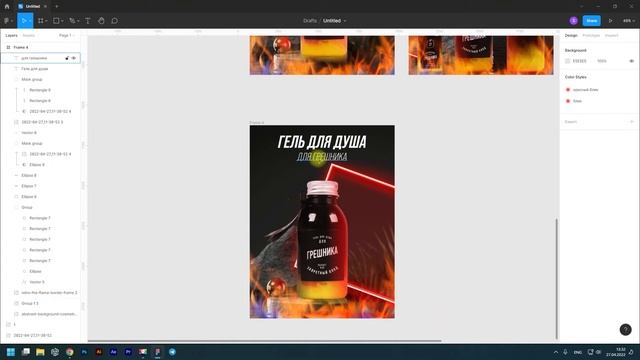Viewport: 640px width, 360px height.
Task: Click the purple user avatar
Action: pos(573,20)
